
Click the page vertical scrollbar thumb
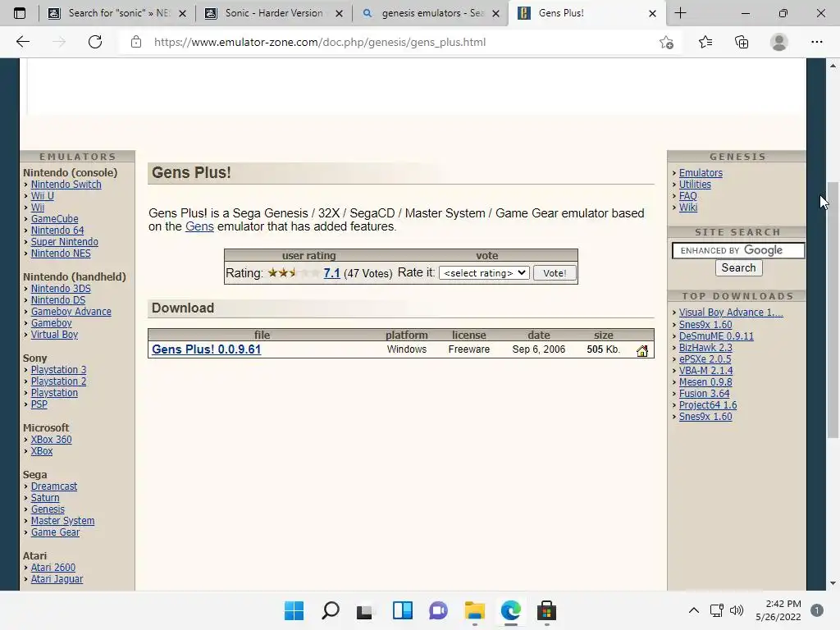pos(833,309)
